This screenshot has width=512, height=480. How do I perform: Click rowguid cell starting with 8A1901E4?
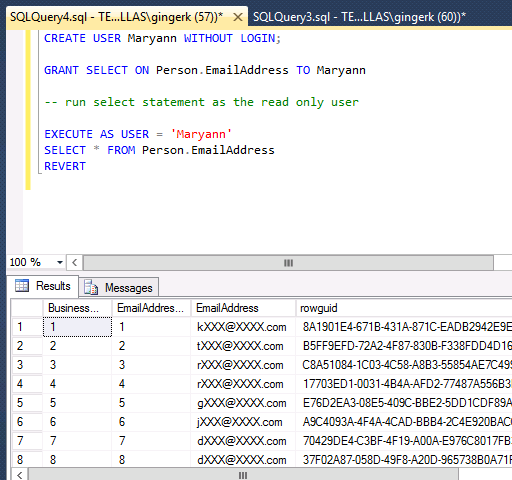(404, 327)
